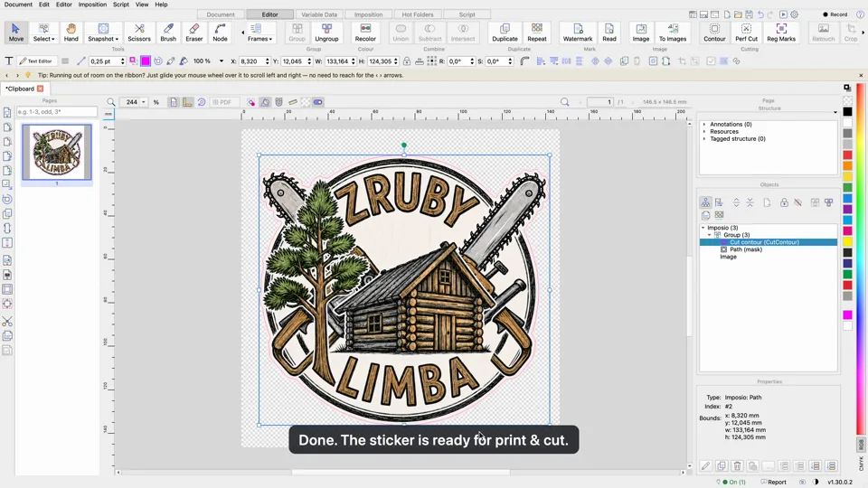Open the Document menu
868x488 pixels.
(x=18, y=5)
